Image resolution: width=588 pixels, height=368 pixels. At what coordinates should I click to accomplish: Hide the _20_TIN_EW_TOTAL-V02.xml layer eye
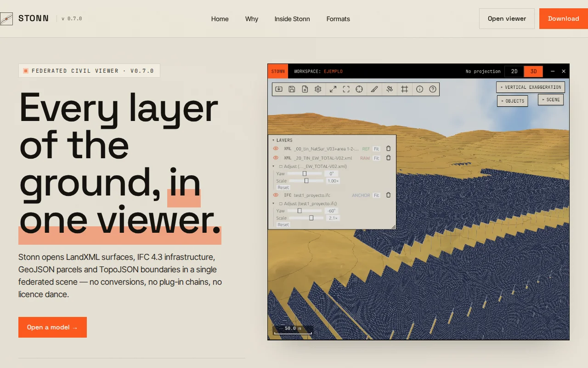coord(276,158)
